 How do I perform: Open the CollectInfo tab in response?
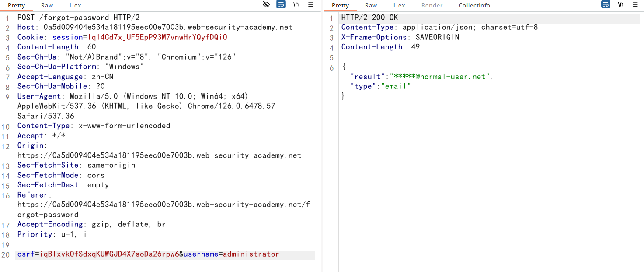click(474, 5)
